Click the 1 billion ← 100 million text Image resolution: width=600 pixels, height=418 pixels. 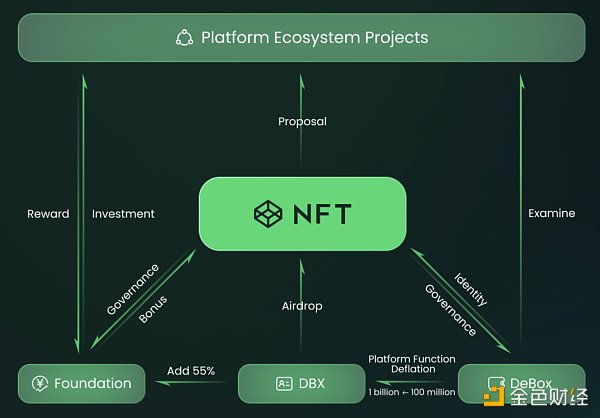point(412,392)
